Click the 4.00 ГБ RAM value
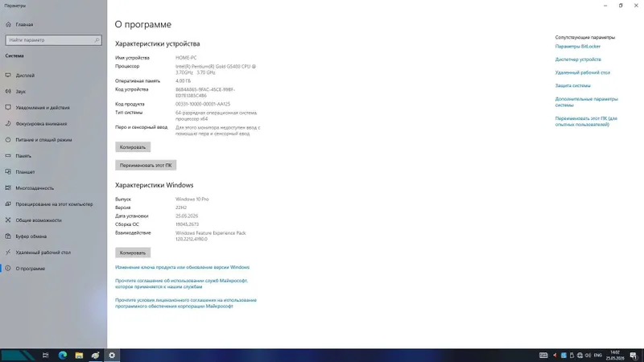The height and width of the screenshot is (362, 644). [184, 81]
